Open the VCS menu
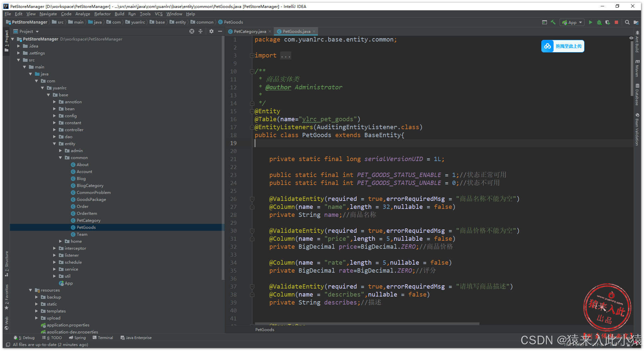This screenshot has height=351, width=644. [x=159, y=14]
